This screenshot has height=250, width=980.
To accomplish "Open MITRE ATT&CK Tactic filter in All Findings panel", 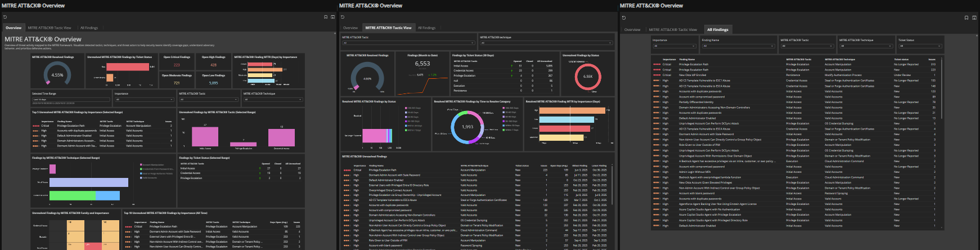I will pos(807,46).
